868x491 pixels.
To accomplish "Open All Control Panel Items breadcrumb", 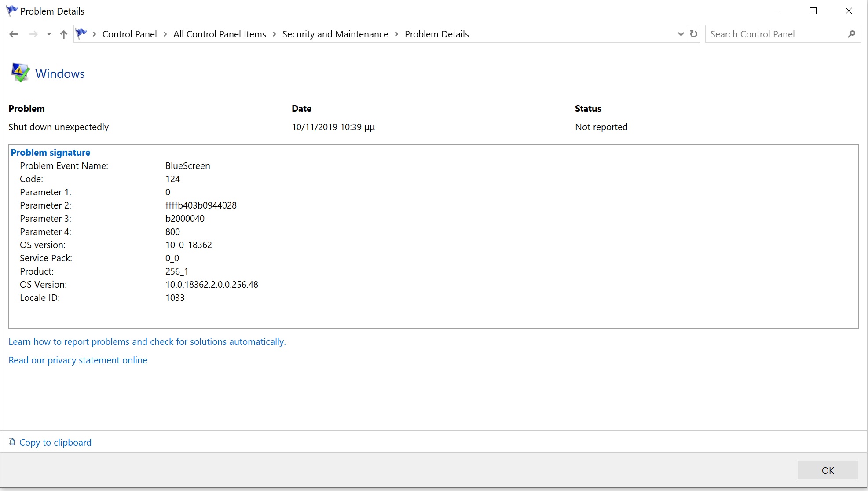I will coord(220,34).
